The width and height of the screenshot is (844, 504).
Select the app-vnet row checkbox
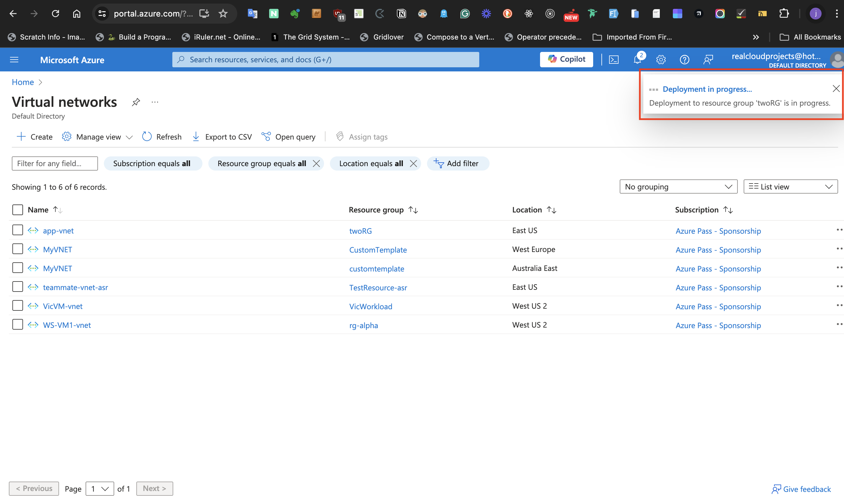coord(18,230)
